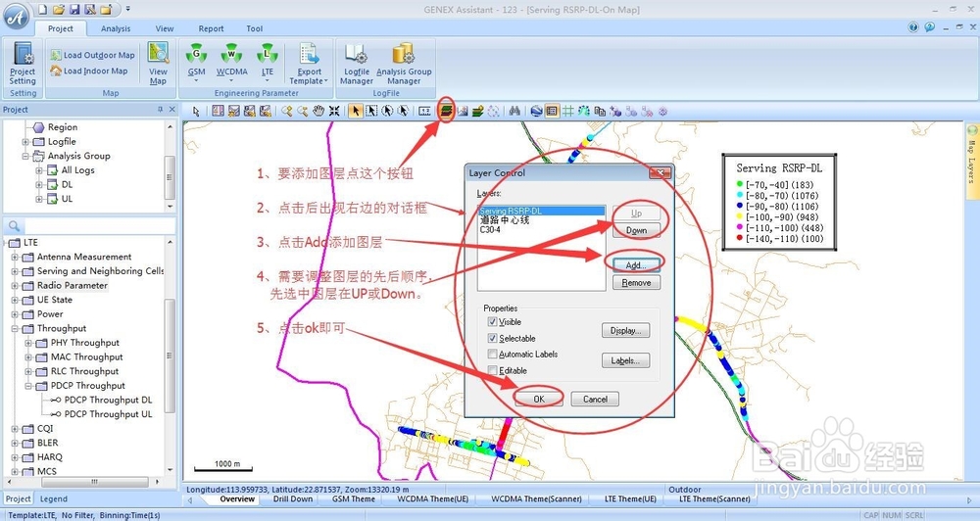The height and width of the screenshot is (521, 980).
Task: Click the zoom in magnifier tool
Action: [286, 112]
